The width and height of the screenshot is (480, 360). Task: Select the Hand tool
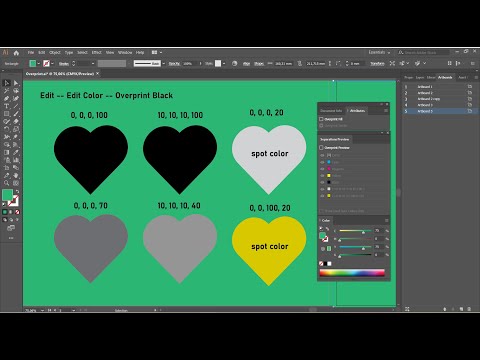click(16, 175)
